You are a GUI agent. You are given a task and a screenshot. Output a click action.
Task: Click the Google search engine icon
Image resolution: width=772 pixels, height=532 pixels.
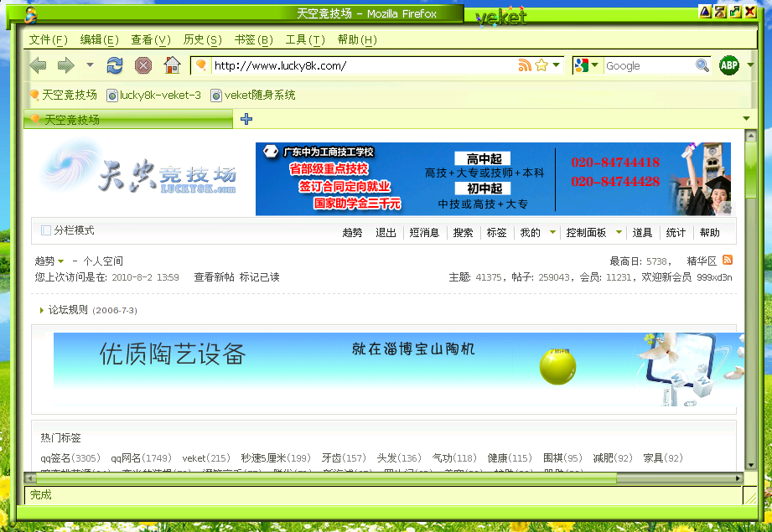[582, 65]
